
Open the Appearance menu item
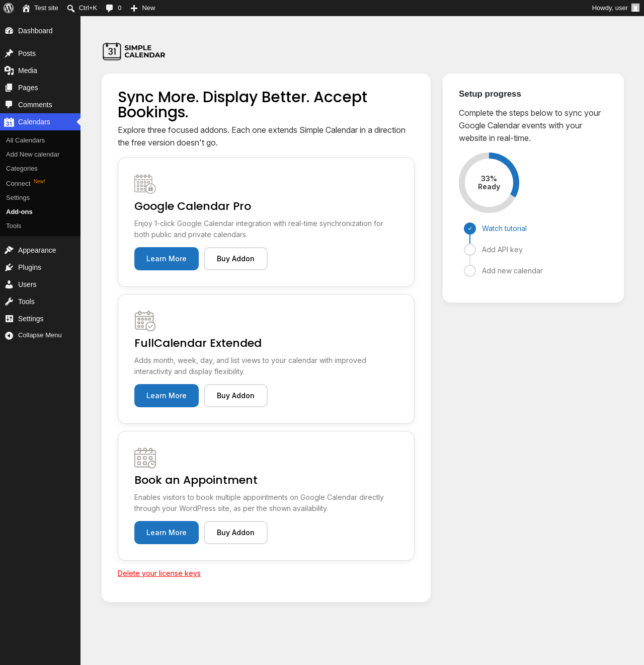[x=40, y=250]
